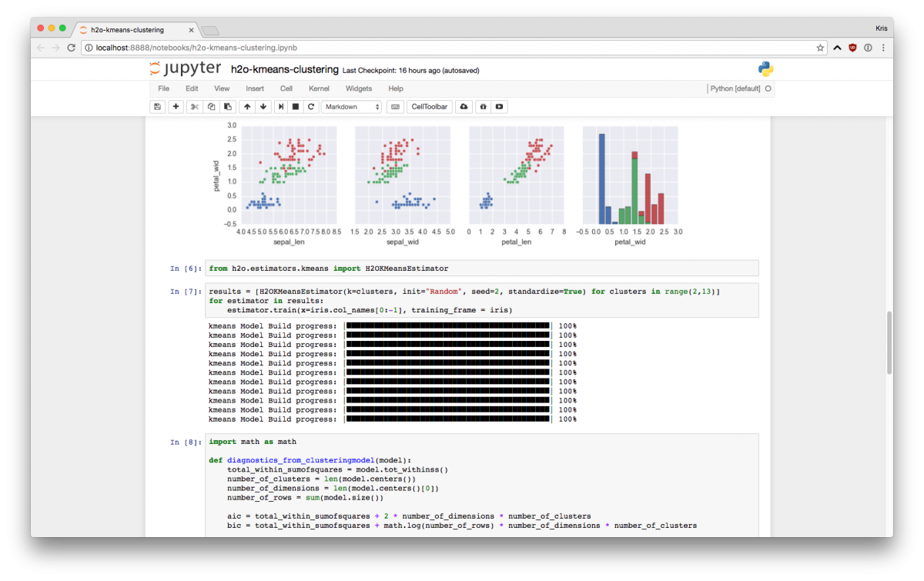Run the cell and select below
Image resolution: width=924 pixels, height=581 pixels.
pos(282,107)
